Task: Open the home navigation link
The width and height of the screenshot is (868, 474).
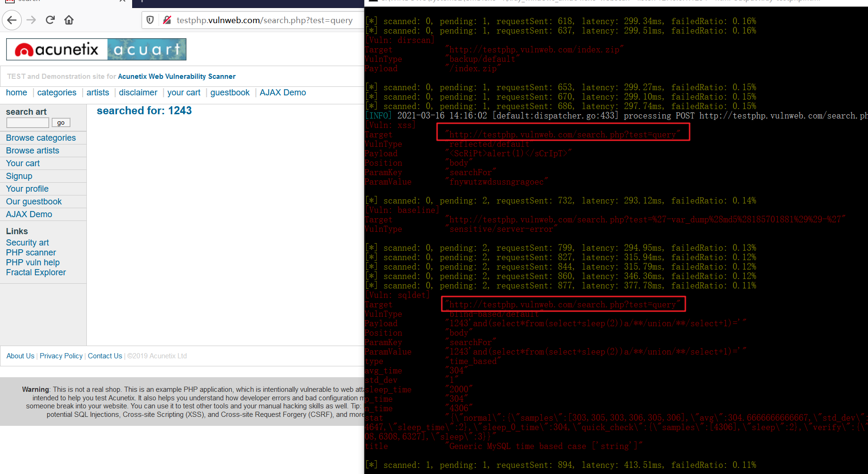Action: click(x=17, y=93)
